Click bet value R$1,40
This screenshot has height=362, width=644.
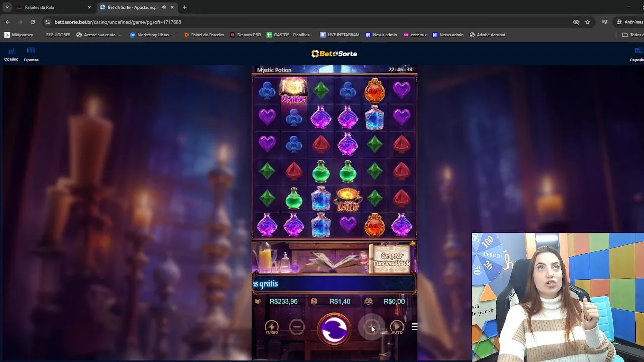coord(340,301)
